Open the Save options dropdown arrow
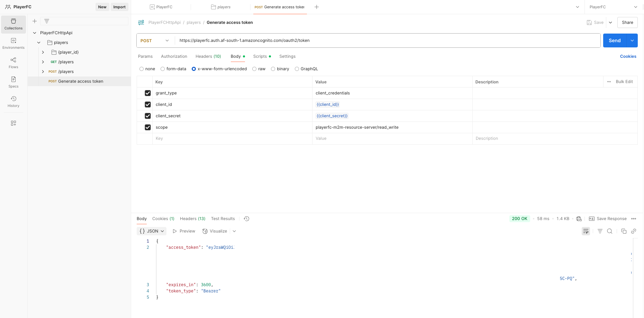This screenshot has width=644, height=318. coord(610,22)
